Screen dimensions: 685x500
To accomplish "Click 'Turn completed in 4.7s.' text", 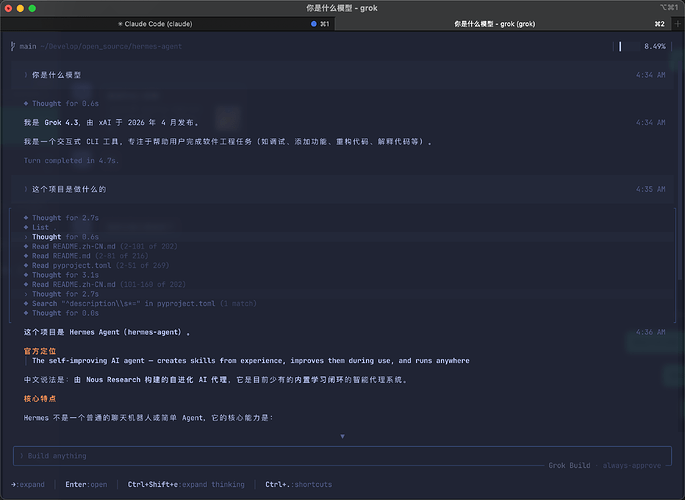I will point(71,161).
